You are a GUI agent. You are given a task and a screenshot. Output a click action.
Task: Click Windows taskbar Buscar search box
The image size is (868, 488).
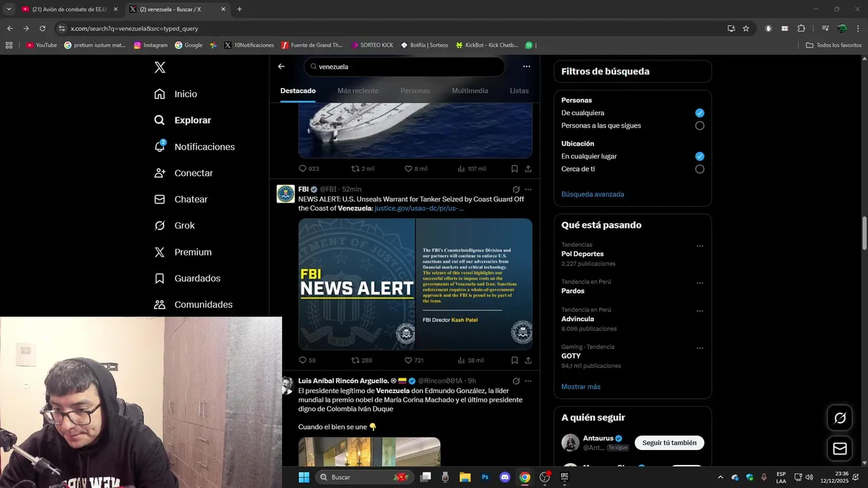(x=365, y=477)
